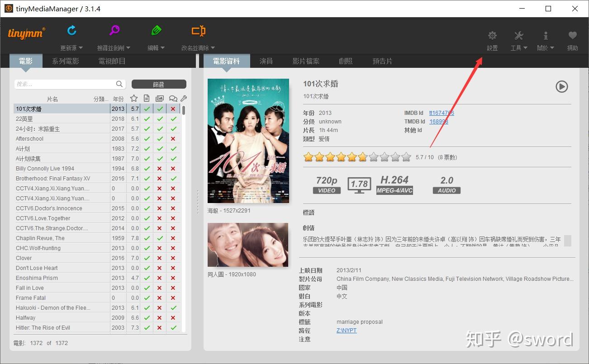Click the 捐助 donate heart icon
This screenshot has height=364, width=589.
[572, 35]
